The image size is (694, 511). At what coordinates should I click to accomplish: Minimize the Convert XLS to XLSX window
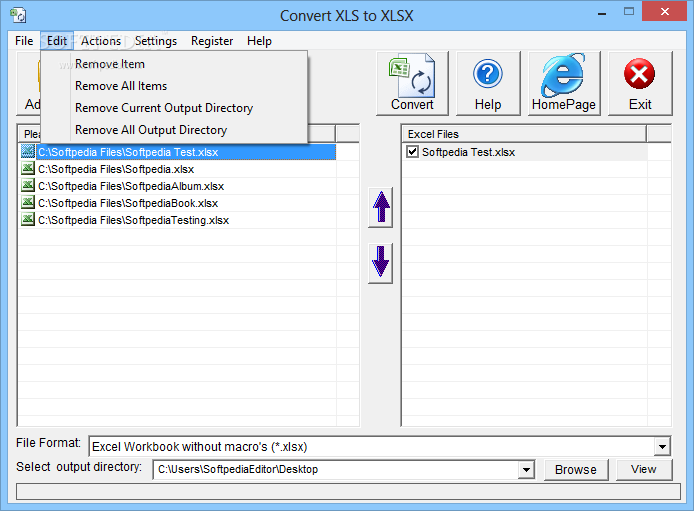[601, 13]
